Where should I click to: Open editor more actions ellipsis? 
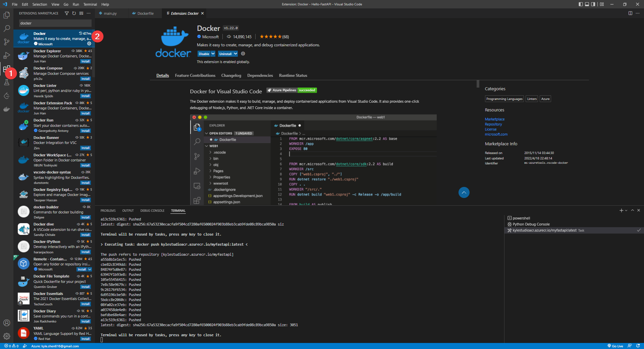(638, 13)
